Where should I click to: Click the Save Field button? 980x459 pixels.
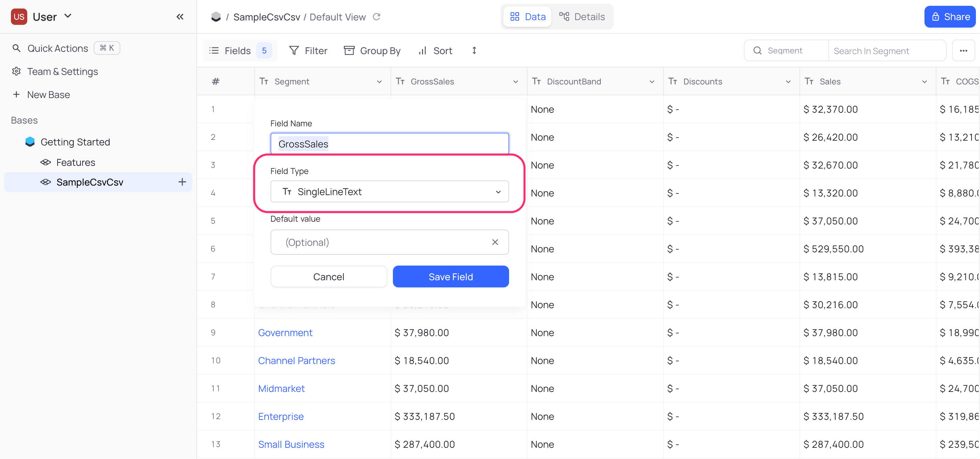450,277
